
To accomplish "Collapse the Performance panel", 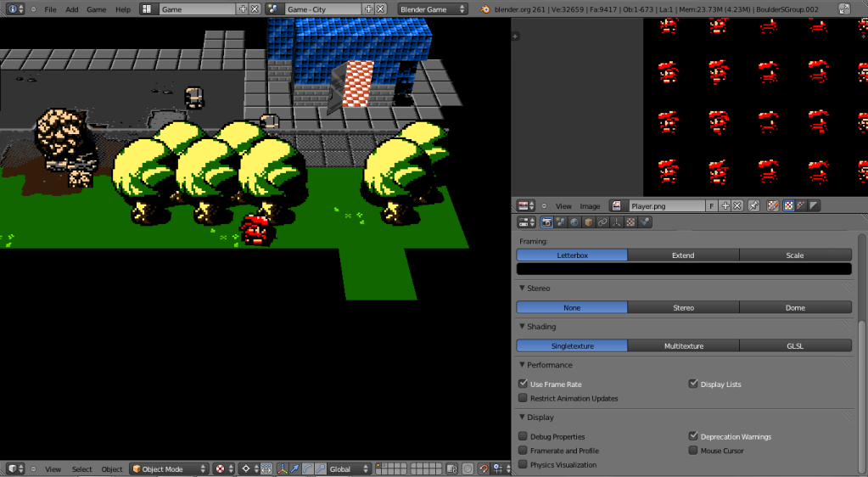I will [x=522, y=364].
